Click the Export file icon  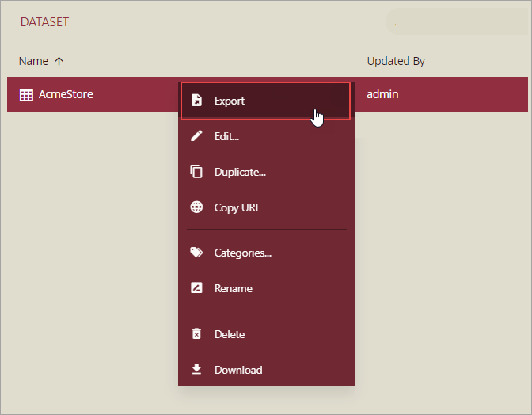click(196, 101)
